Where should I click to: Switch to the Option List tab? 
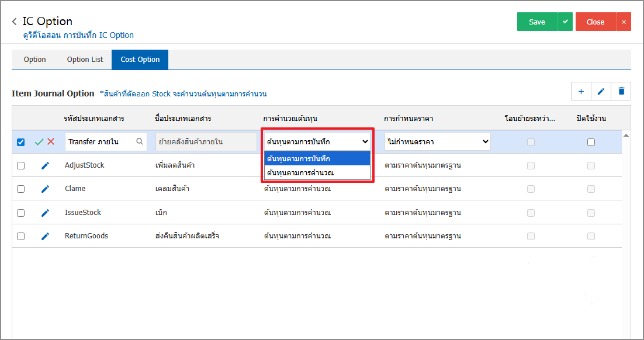(x=85, y=60)
